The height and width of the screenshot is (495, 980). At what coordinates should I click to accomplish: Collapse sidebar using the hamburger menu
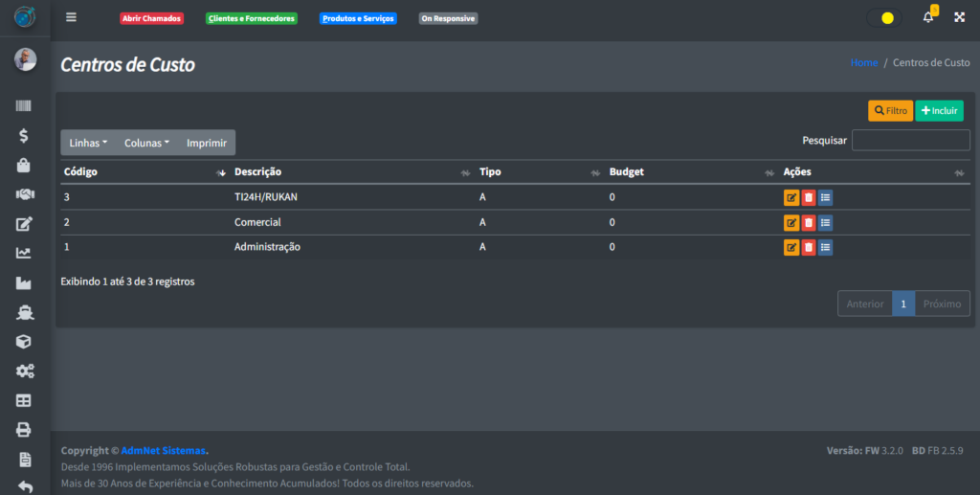click(71, 17)
